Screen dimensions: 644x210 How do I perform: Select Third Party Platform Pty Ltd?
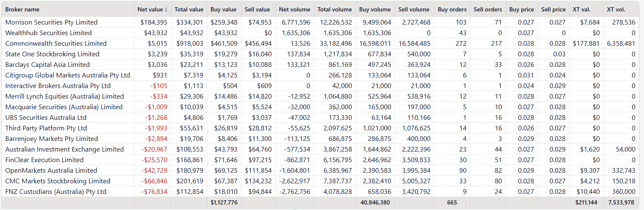(x=46, y=128)
